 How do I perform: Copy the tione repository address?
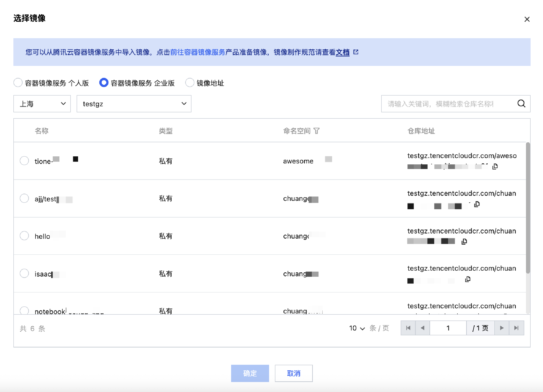(x=495, y=167)
